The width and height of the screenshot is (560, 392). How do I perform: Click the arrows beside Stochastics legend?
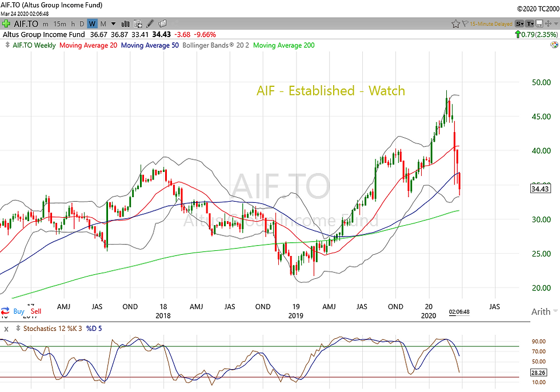[18, 328]
